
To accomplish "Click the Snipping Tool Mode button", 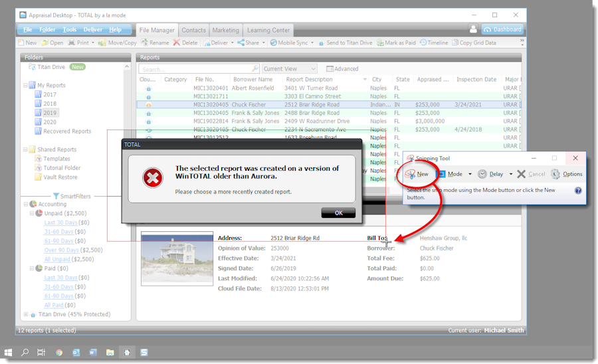I will (450, 174).
